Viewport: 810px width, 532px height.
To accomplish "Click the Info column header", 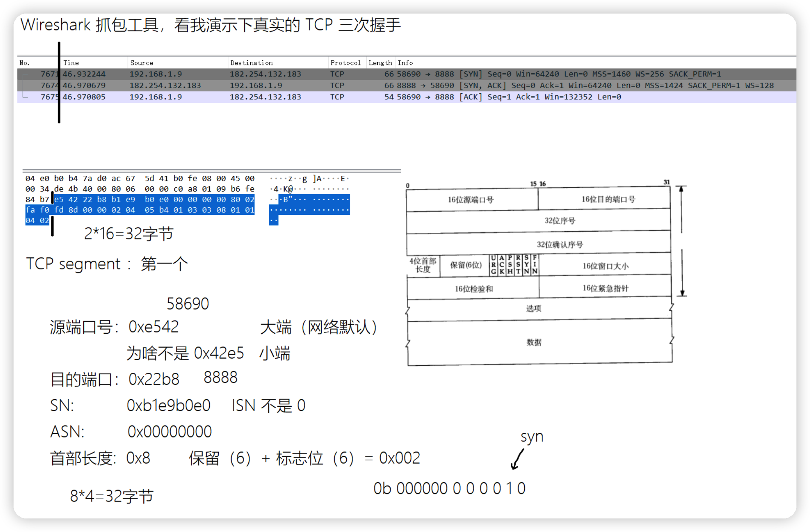I will pos(405,63).
